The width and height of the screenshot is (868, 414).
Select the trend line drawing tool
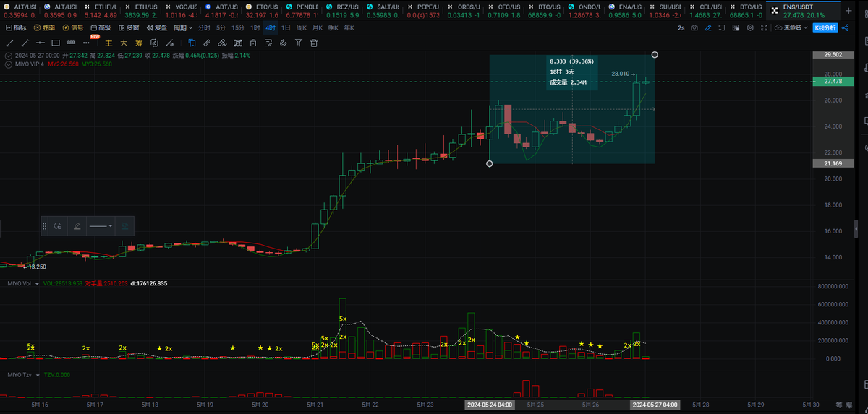point(10,43)
